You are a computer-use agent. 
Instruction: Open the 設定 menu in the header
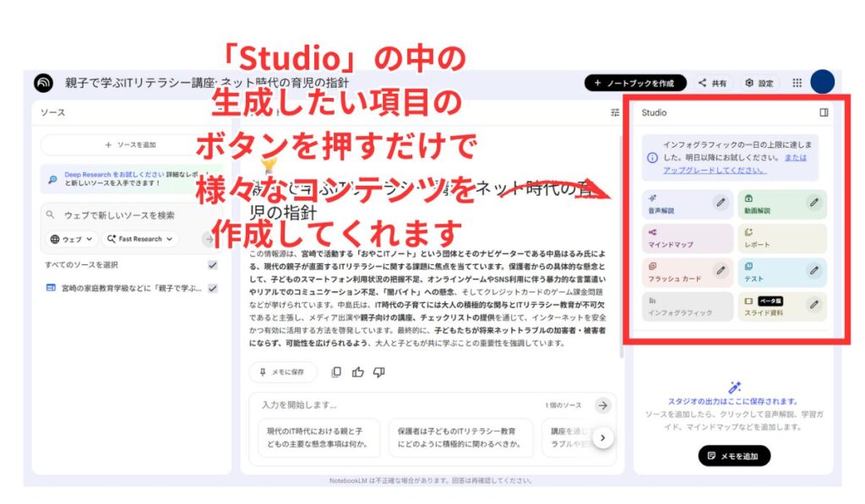tap(759, 83)
